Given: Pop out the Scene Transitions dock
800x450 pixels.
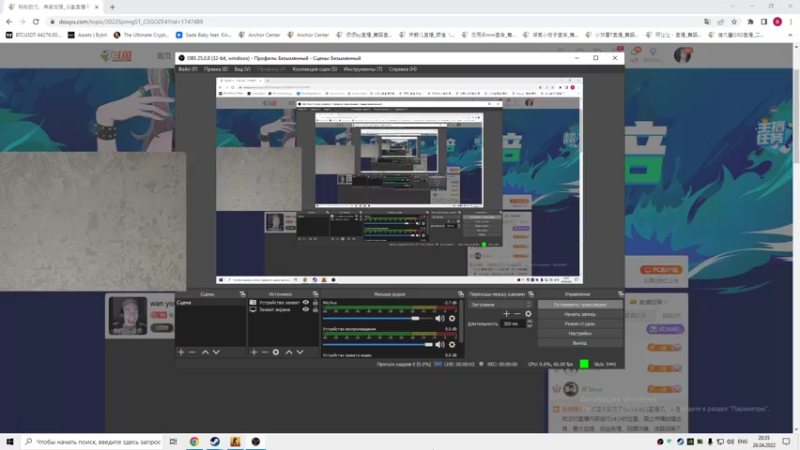Looking at the screenshot, I should pos(531,294).
